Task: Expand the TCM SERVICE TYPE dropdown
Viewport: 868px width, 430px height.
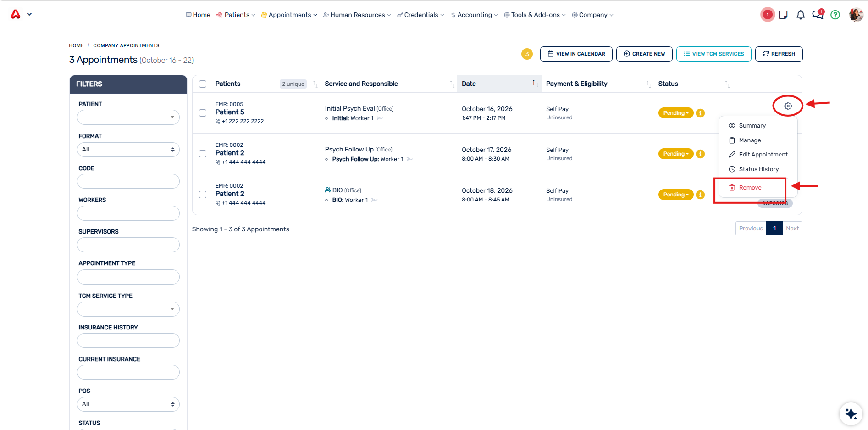Action: coord(128,309)
